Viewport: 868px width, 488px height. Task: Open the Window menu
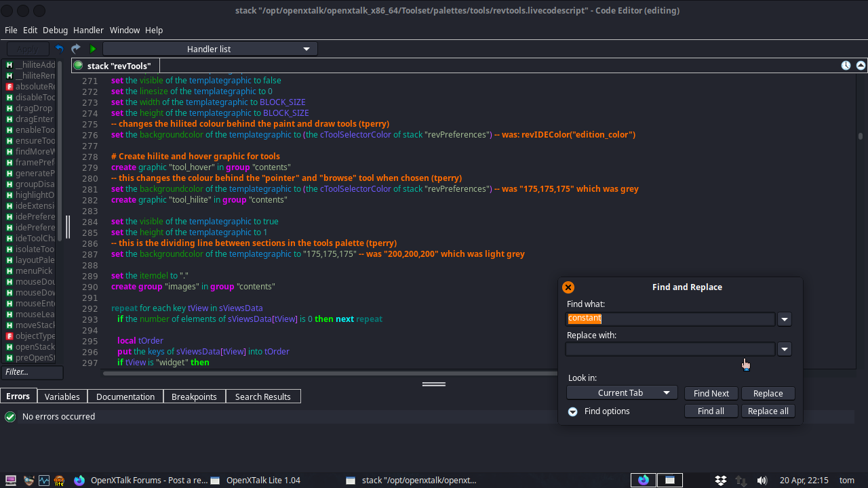[x=125, y=30]
